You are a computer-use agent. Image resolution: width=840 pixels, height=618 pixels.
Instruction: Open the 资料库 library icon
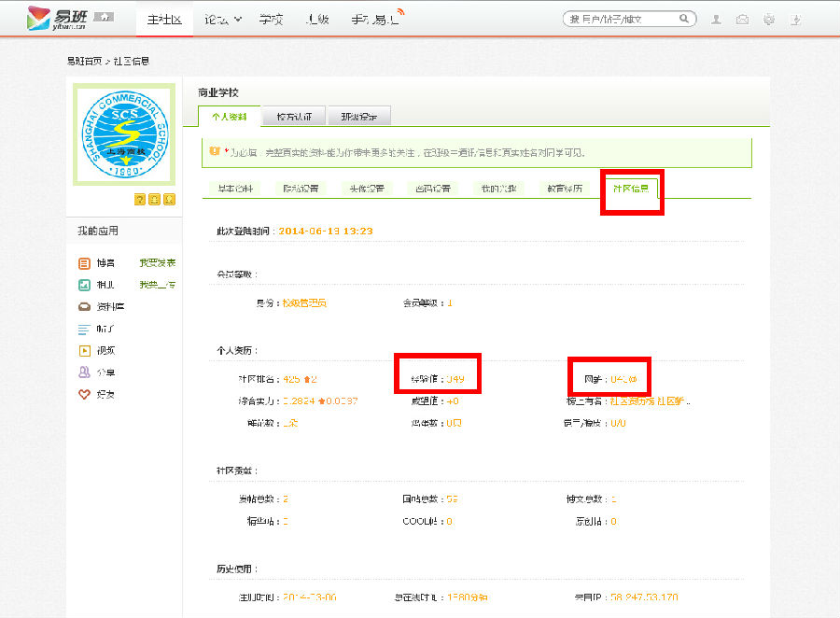click(x=84, y=306)
